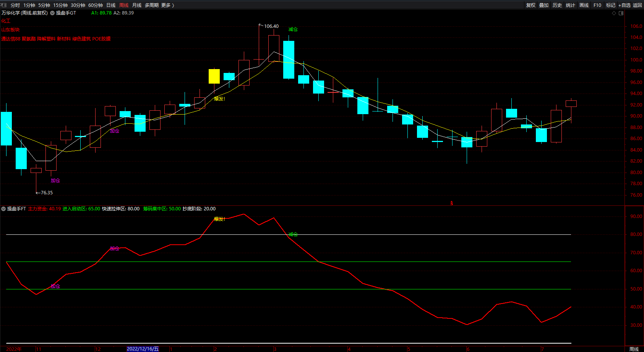
Task: Toggle the side panel icon beside the diamond
Action: point(621,13)
